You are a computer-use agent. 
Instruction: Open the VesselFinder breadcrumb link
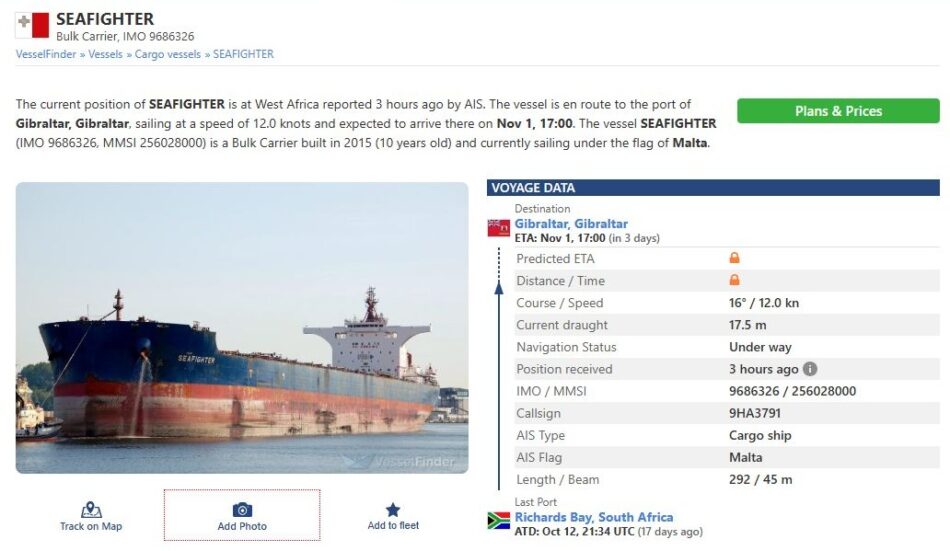[45, 54]
